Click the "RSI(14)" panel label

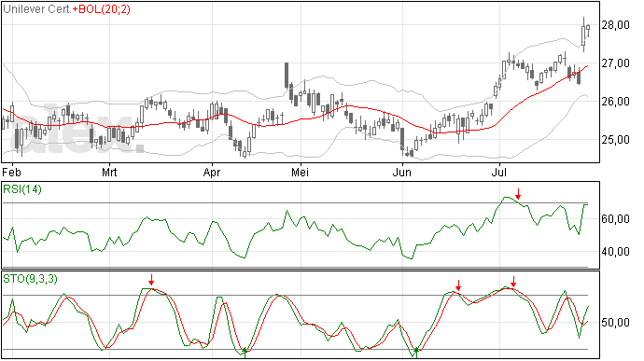coord(22,189)
